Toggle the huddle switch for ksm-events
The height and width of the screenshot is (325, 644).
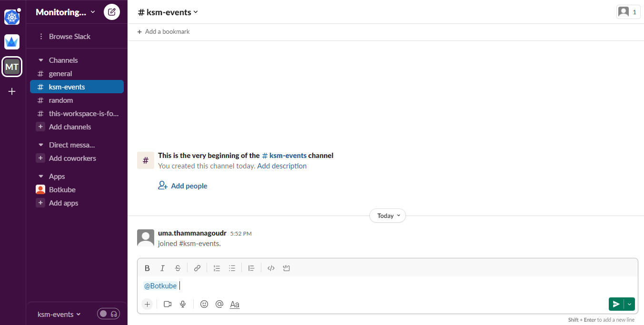pyautogui.click(x=109, y=314)
